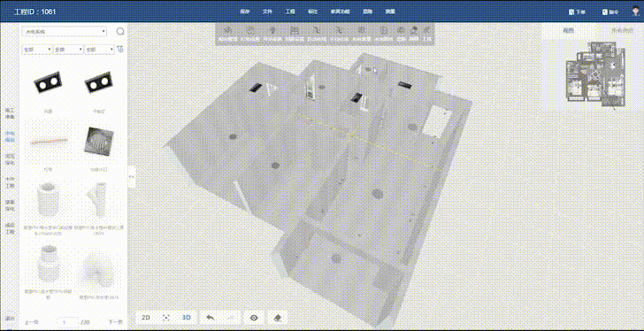Click the page number input showing 1

[67, 322]
